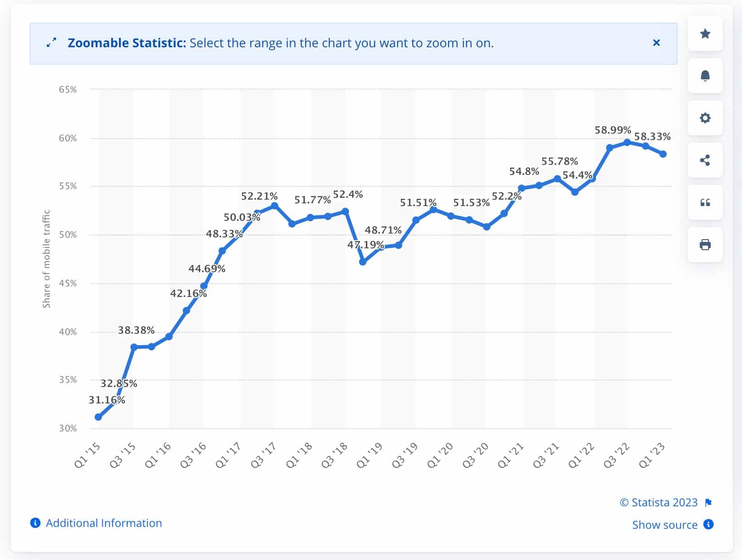Click the star favorite icon
Screen dimensions: 742x560
(705, 34)
